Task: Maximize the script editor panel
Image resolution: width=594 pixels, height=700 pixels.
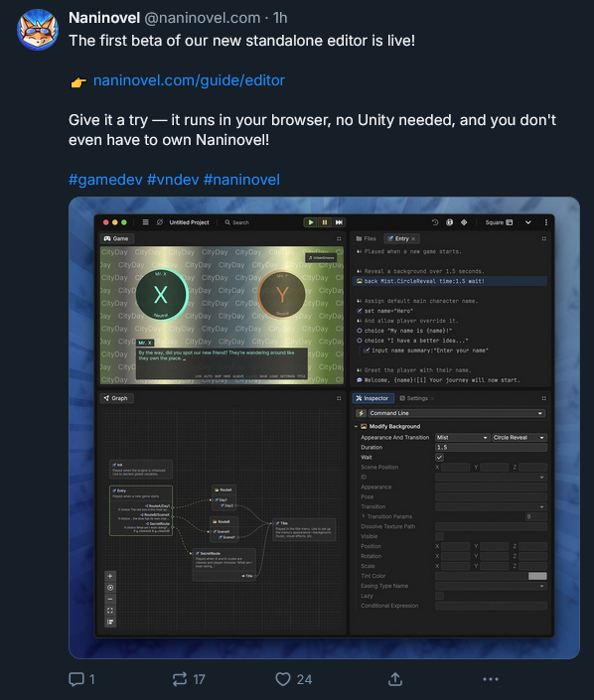Action: (544, 239)
